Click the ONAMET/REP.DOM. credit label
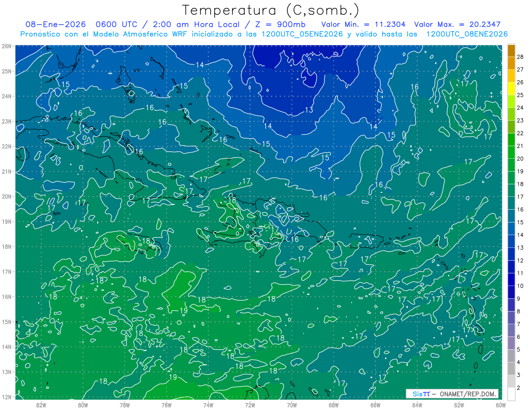This screenshot has height=411, width=532. click(x=468, y=394)
